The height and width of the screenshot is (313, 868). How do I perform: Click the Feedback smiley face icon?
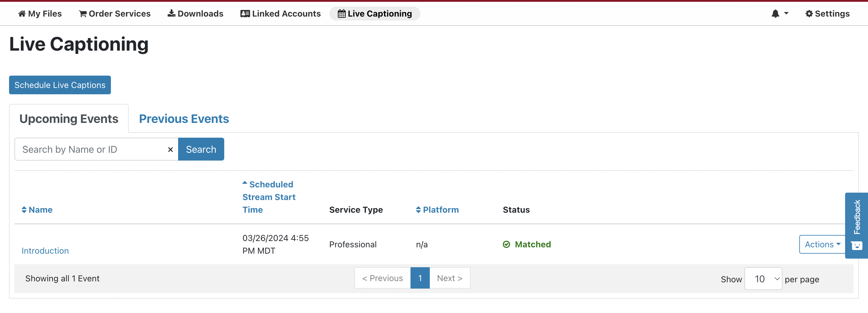[857, 246]
